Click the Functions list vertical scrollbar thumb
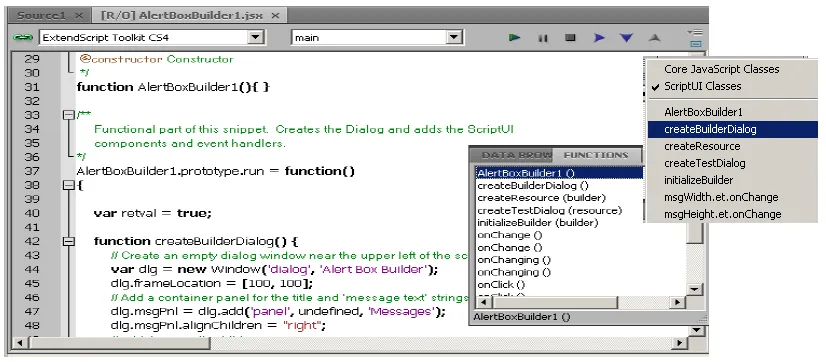The height and width of the screenshot is (362, 826). click(695, 232)
